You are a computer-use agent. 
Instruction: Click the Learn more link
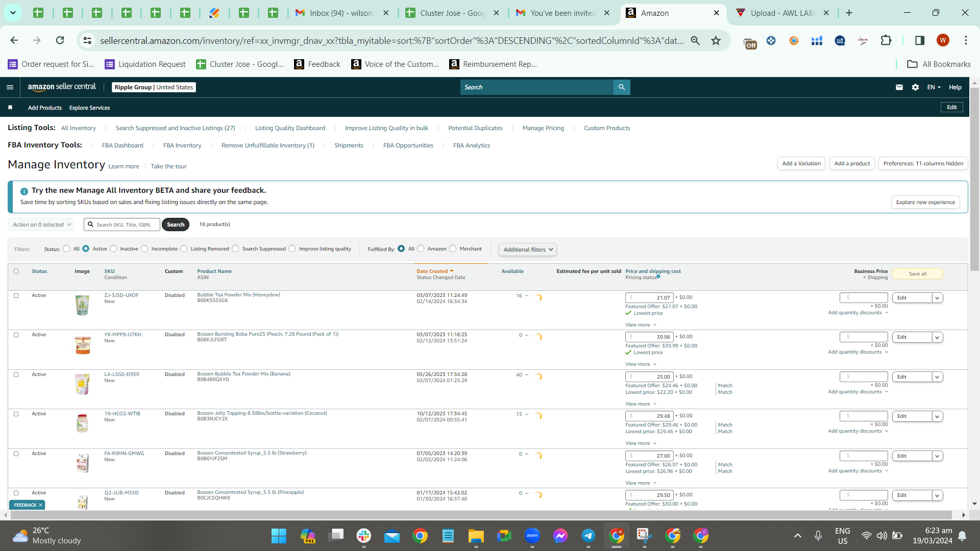[124, 166]
